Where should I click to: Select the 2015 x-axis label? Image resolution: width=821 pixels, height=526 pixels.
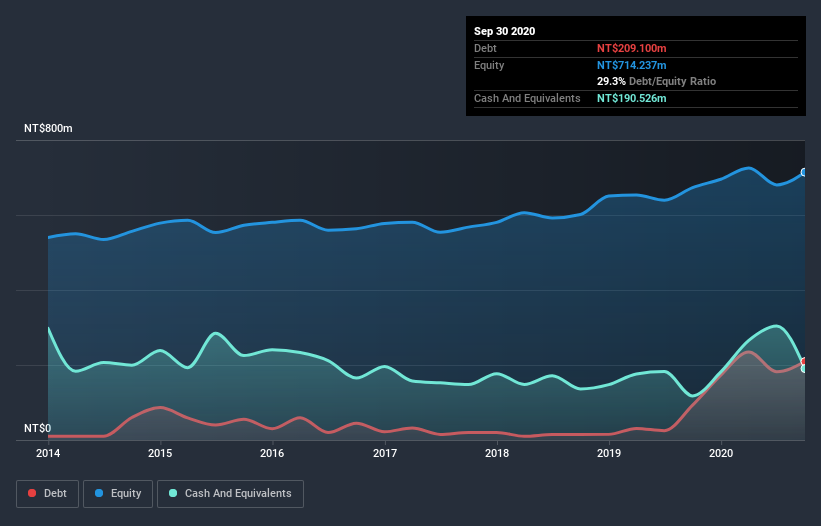[160, 453]
